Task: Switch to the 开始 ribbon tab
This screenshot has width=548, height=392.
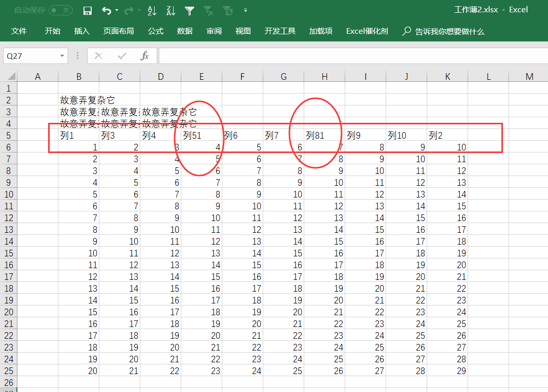Action: coord(53,31)
